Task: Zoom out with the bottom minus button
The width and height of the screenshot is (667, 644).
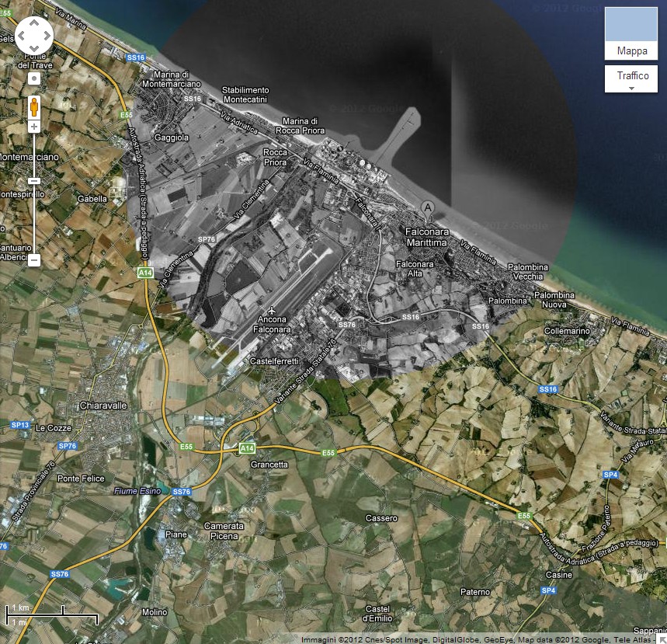Action: tap(34, 261)
